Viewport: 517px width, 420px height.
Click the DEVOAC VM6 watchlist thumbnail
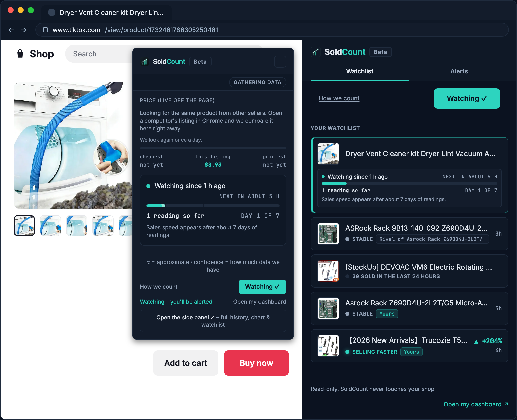[328, 271]
